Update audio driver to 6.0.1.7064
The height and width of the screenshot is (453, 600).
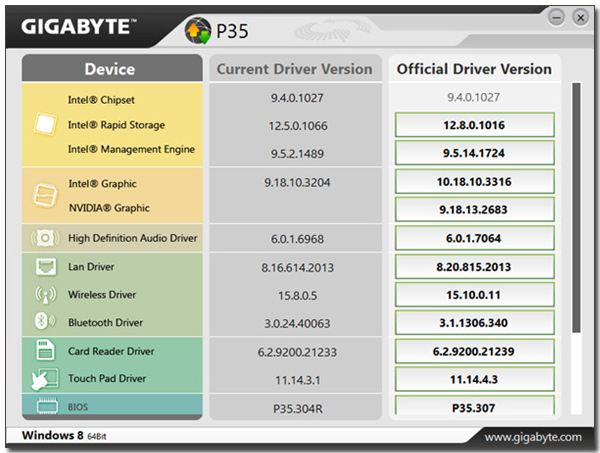coord(474,238)
